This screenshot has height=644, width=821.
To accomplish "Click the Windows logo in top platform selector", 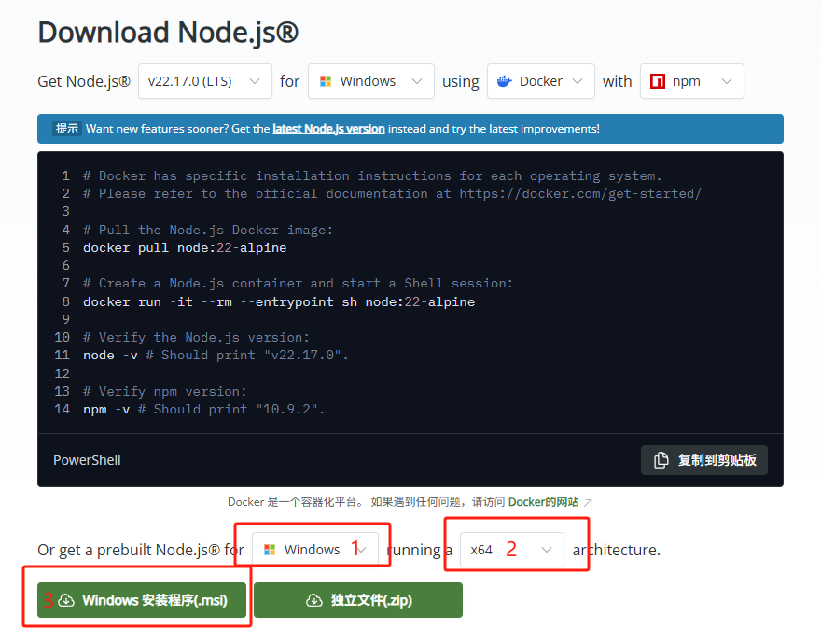I will click(326, 81).
